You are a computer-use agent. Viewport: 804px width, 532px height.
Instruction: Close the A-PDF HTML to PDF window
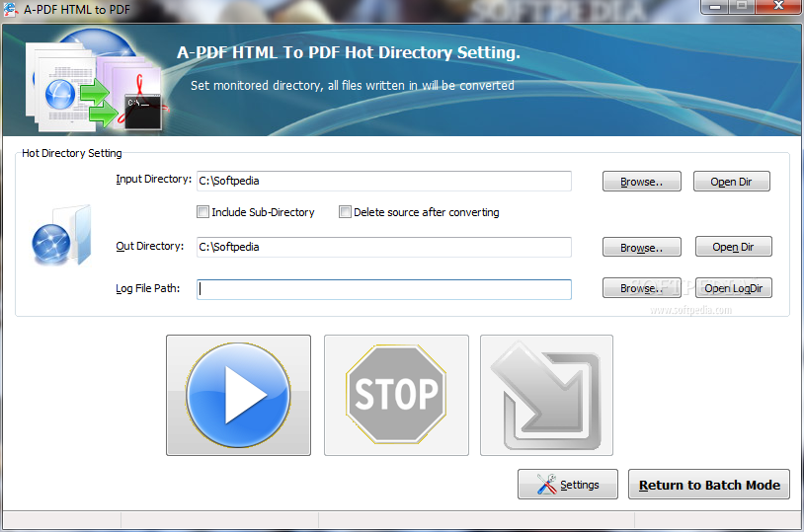pyautogui.click(x=778, y=6)
